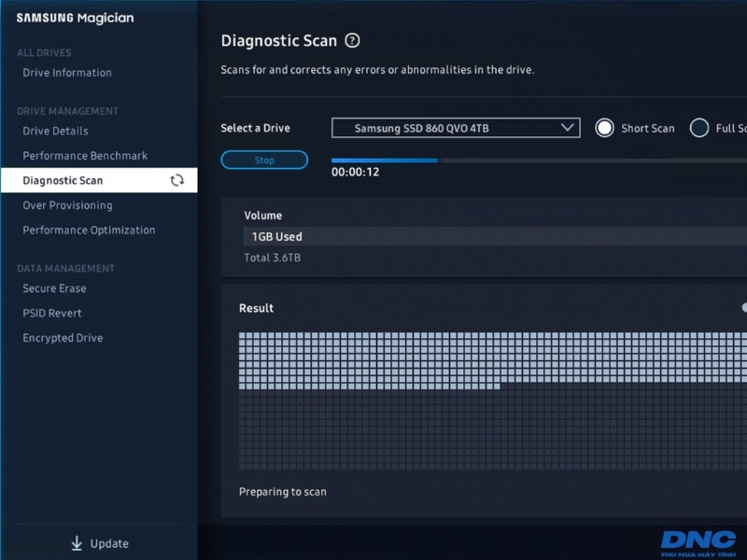Stop the running scan
Image resolution: width=747 pixels, height=560 pixels.
(x=264, y=160)
